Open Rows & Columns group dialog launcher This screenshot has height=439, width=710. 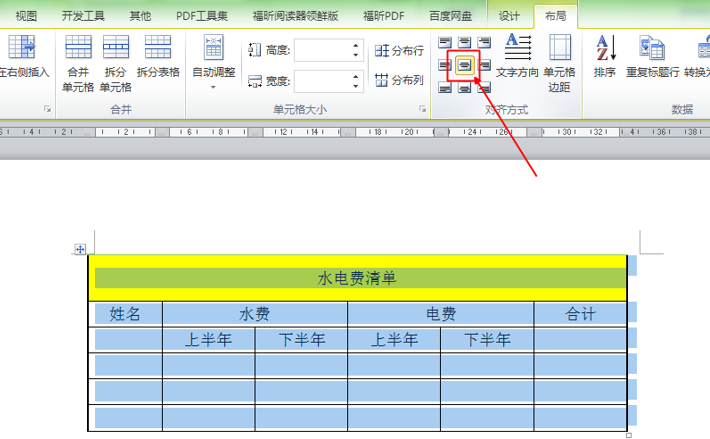[47, 109]
